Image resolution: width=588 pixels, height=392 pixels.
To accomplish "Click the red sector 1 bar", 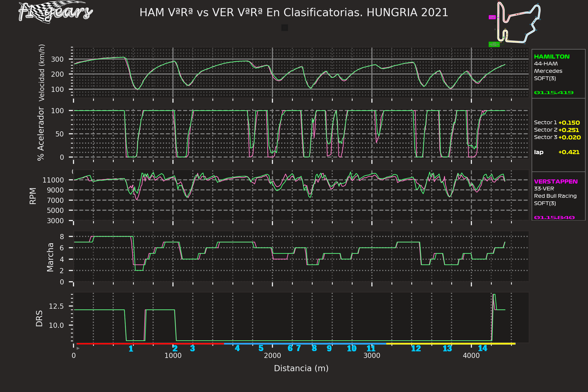I will (150, 344).
